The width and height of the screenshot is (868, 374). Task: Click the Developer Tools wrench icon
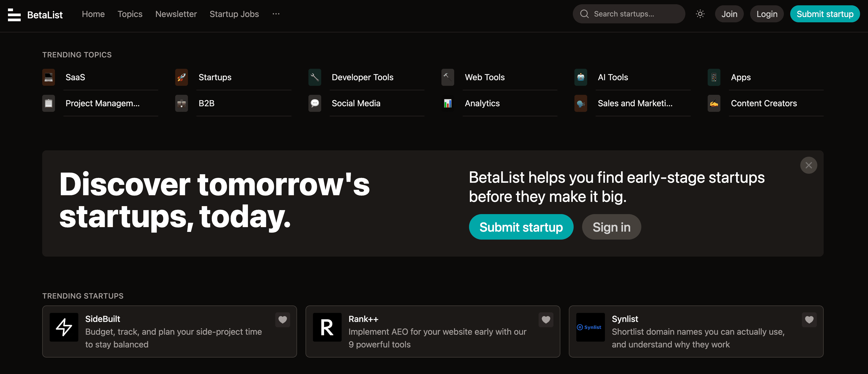315,77
